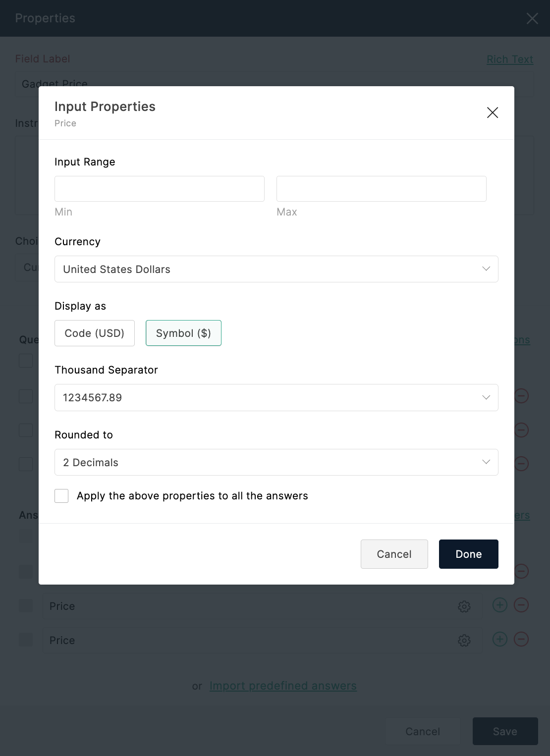This screenshot has width=550, height=756.
Task: Remove second Price answer with minus icon
Action: click(521, 640)
